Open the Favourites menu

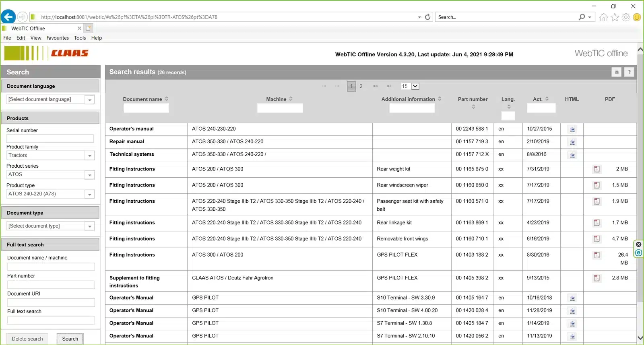point(58,38)
